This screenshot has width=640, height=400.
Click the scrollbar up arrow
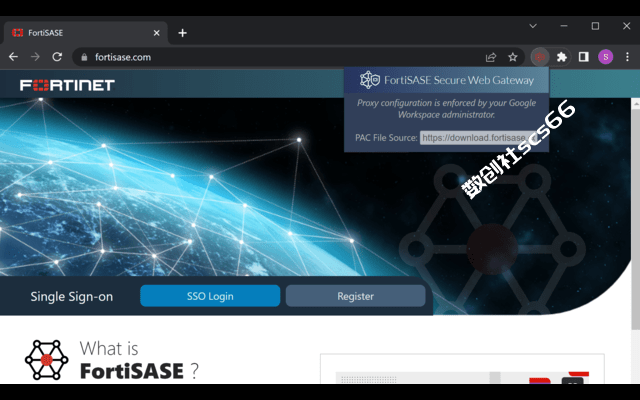[x=636, y=104]
